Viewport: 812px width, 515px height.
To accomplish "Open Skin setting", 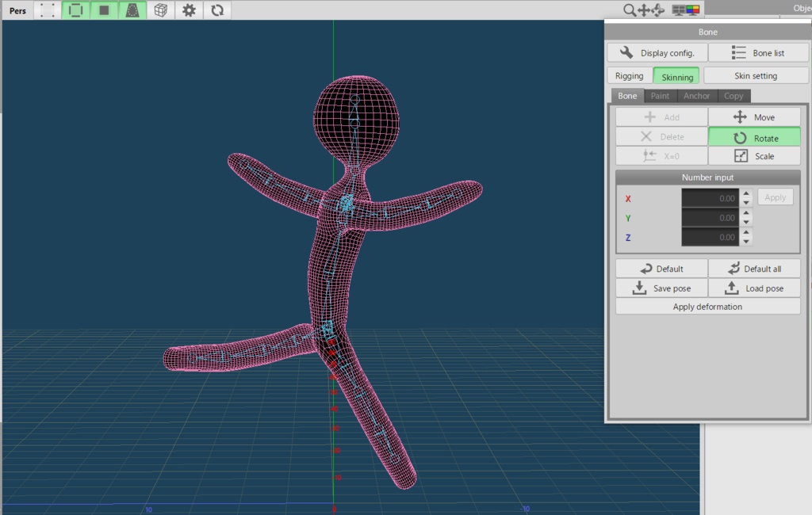I will (756, 75).
